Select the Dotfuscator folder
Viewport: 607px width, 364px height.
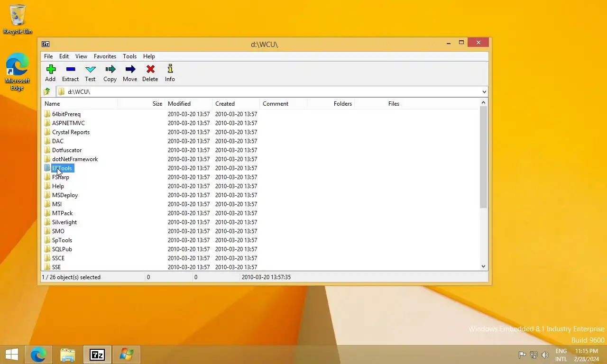click(x=67, y=150)
